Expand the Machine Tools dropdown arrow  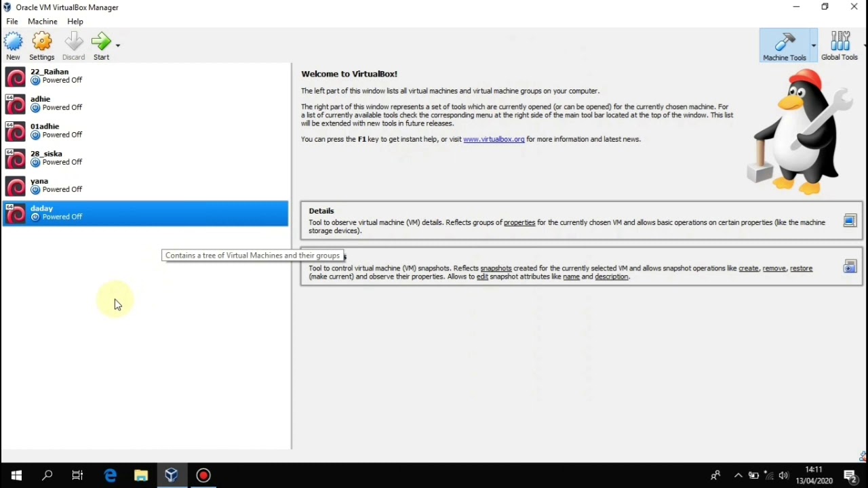tap(814, 45)
